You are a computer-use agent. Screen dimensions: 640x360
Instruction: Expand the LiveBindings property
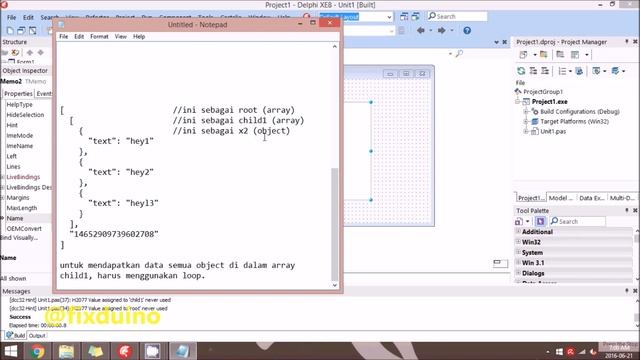point(2,177)
